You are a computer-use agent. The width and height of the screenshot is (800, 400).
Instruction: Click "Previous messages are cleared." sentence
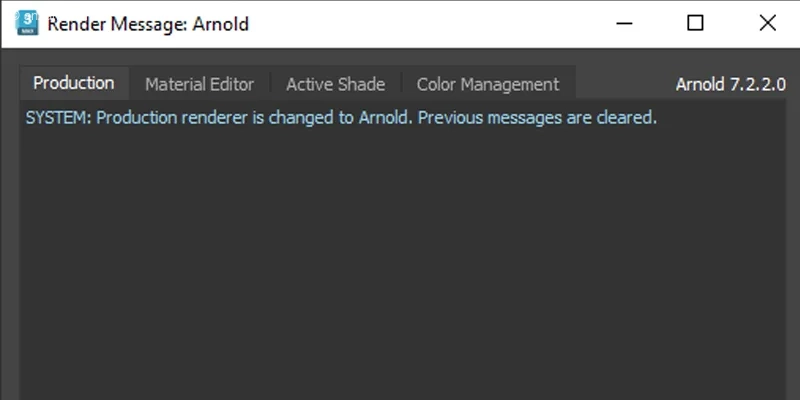537,117
